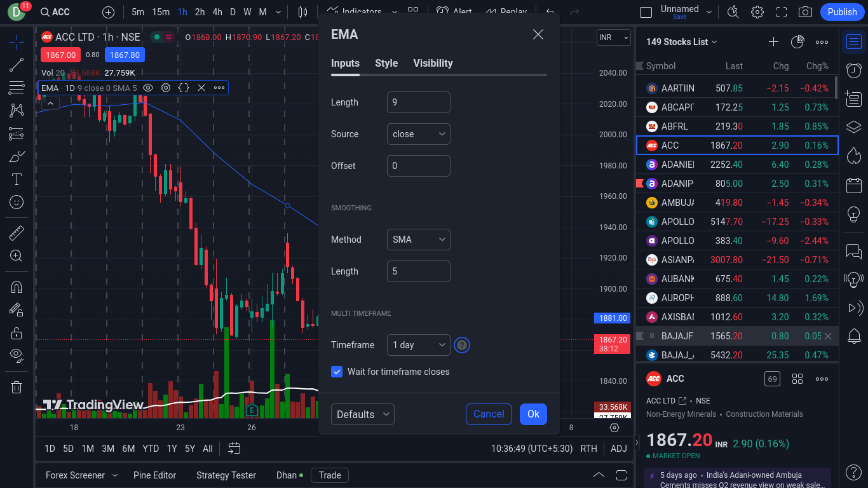The width and height of the screenshot is (868, 488).
Task: Open the hotlists flame icon
Action: pyautogui.click(x=853, y=156)
